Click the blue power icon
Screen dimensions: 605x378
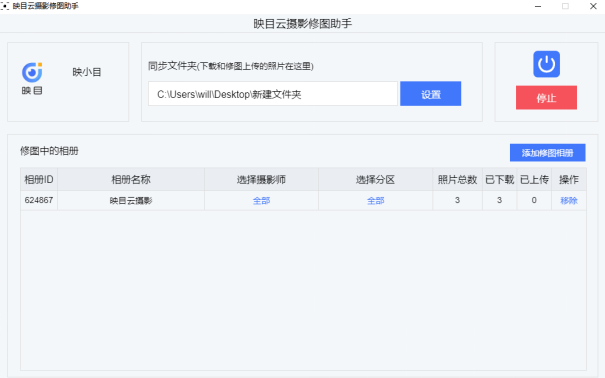click(x=546, y=64)
